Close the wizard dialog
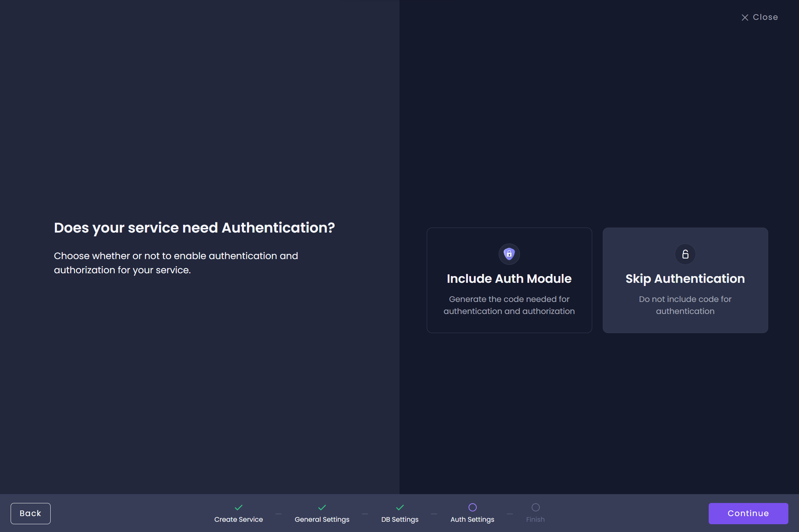Screen dimensions: 799x532 pyautogui.click(x=759, y=17)
